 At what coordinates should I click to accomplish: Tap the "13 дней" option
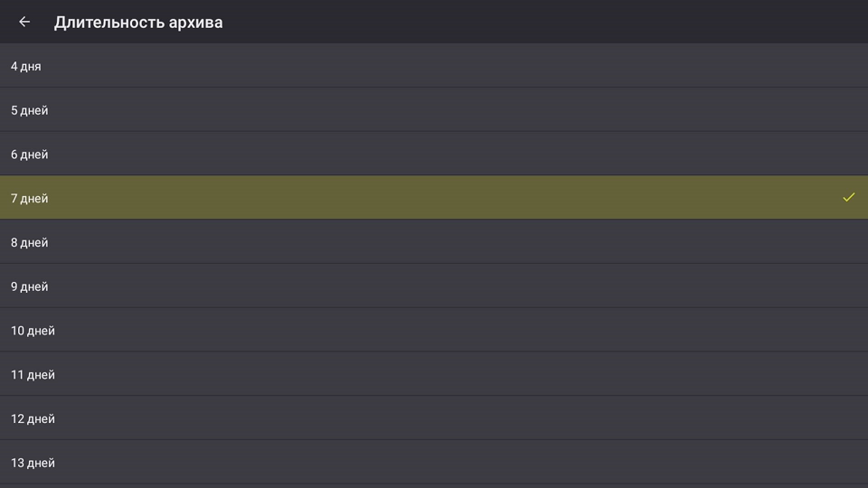[434, 463]
